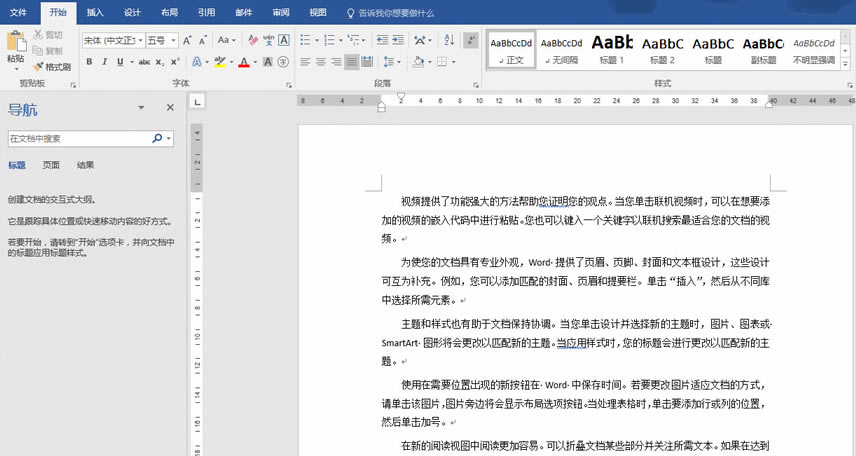Decrease paragraph indent
The width and height of the screenshot is (856, 456).
pyautogui.click(x=382, y=40)
